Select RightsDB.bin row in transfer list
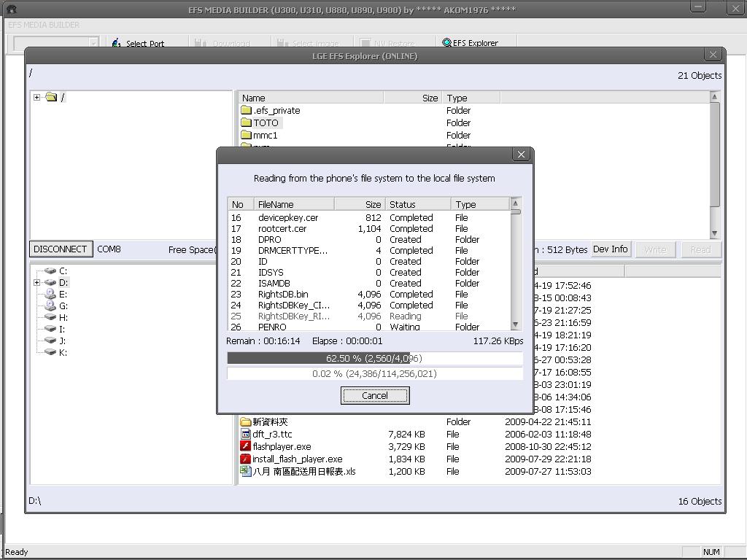 (368, 295)
